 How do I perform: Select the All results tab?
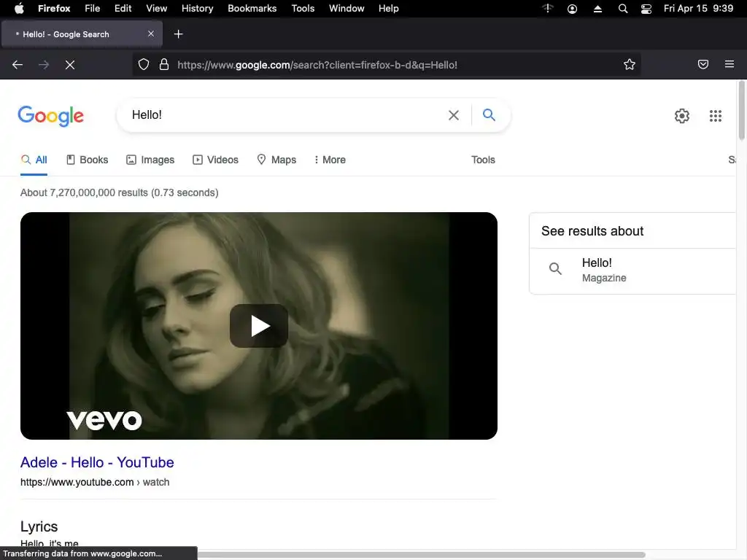click(34, 160)
